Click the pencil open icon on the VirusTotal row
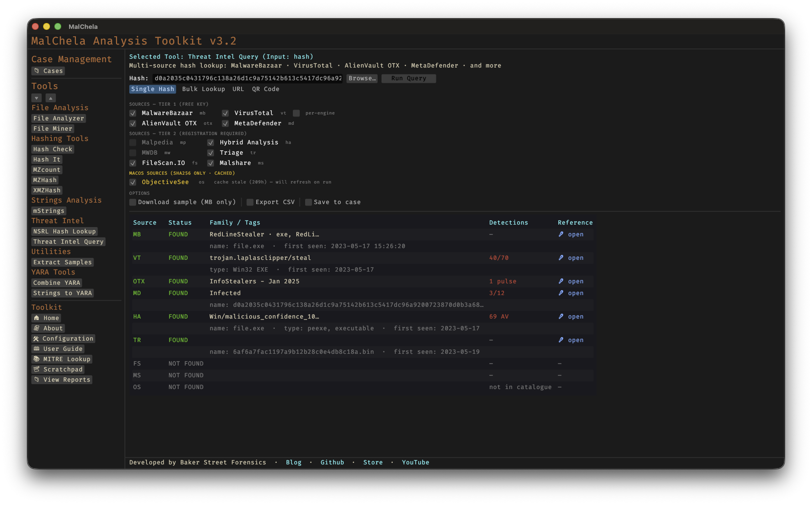Image resolution: width=812 pixels, height=505 pixels. (x=561, y=258)
